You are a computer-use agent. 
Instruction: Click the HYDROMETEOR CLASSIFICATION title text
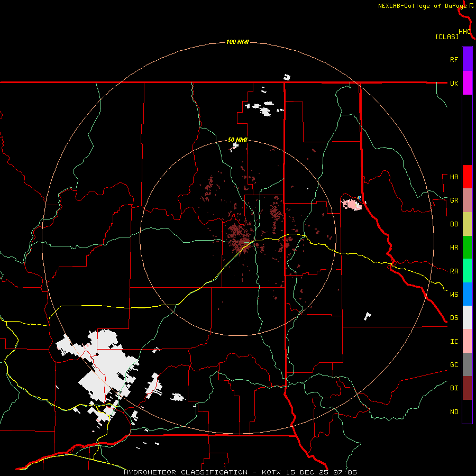coord(186,472)
